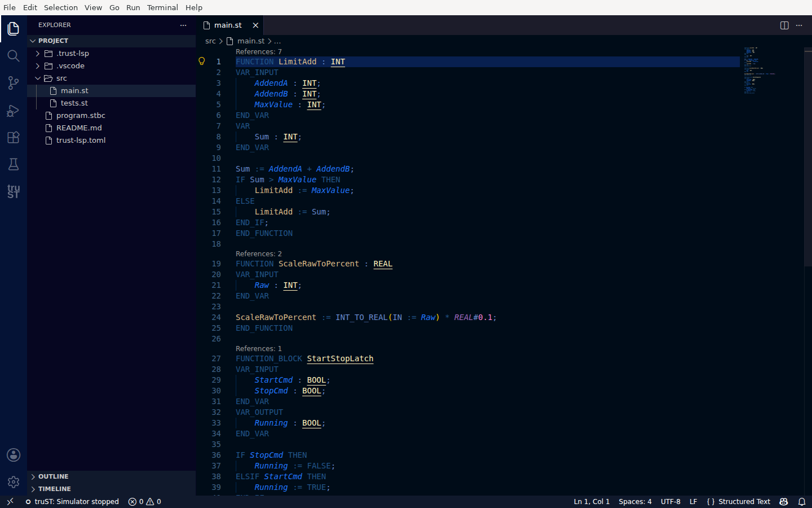Expand the OUTLINE section
Viewport: 812px width, 508px height.
pos(111,476)
